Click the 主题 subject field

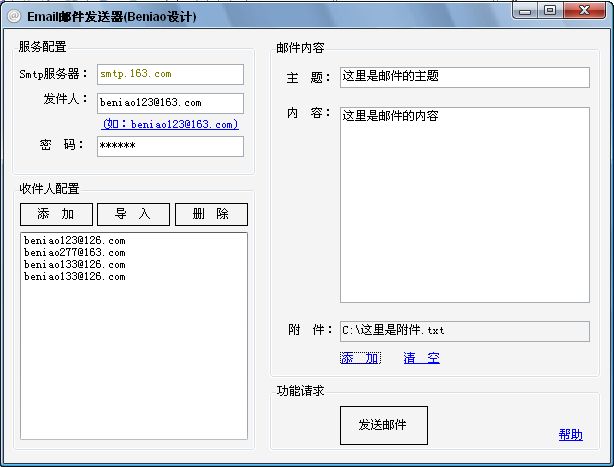pos(465,77)
